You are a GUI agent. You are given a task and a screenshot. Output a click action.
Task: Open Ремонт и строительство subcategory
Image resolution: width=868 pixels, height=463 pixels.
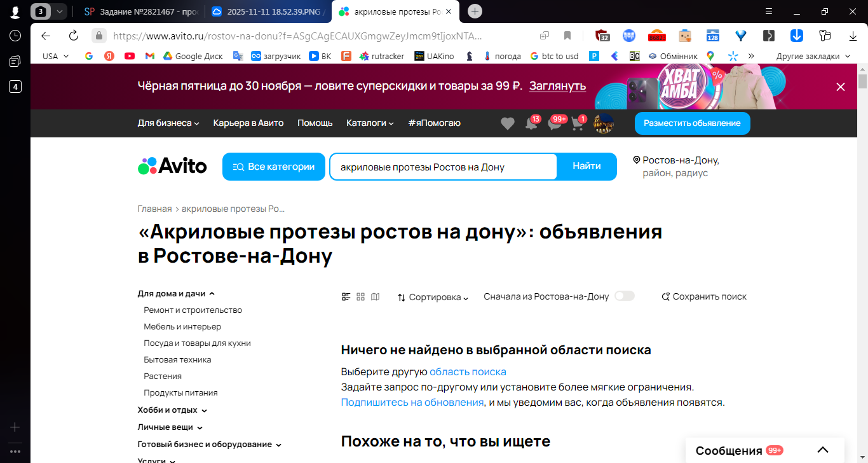pyautogui.click(x=193, y=310)
